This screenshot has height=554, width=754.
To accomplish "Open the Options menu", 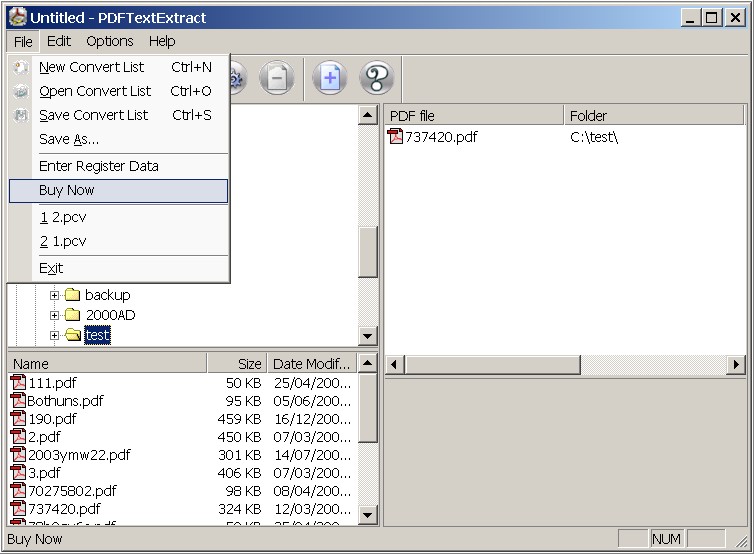I will pyautogui.click(x=110, y=41).
